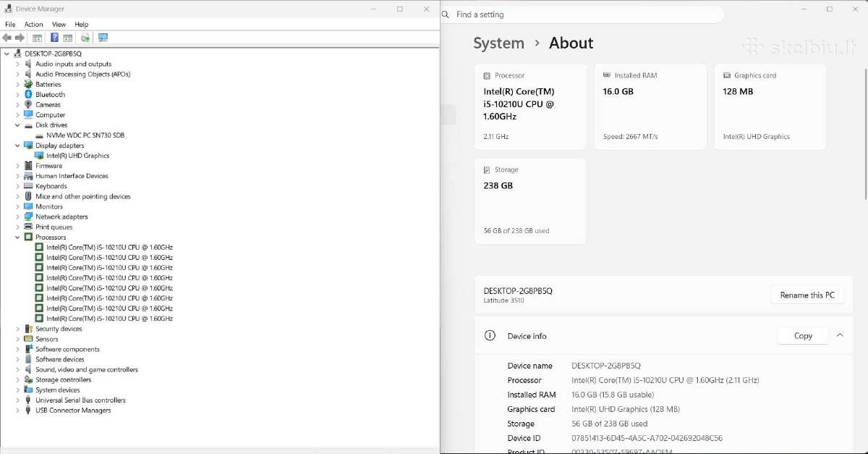
Task: Click the Installed RAM card icon
Action: pyautogui.click(x=607, y=75)
